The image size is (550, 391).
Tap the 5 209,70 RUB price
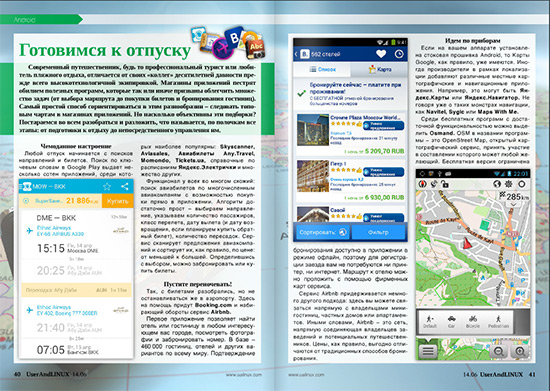tap(385, 151)
